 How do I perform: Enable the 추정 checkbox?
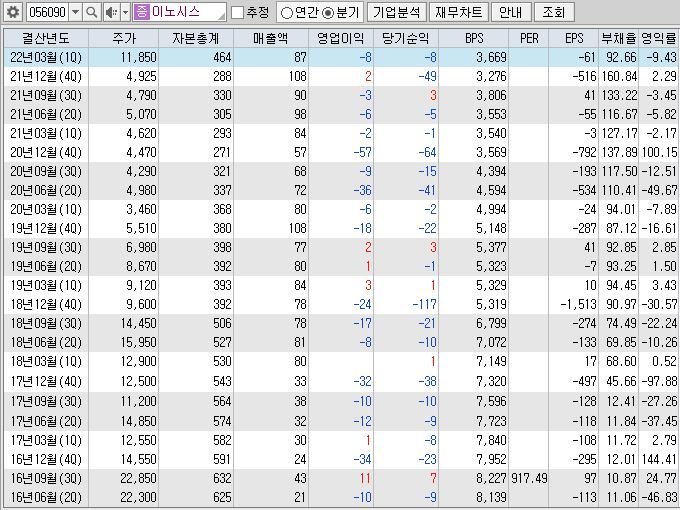[237, 13]
